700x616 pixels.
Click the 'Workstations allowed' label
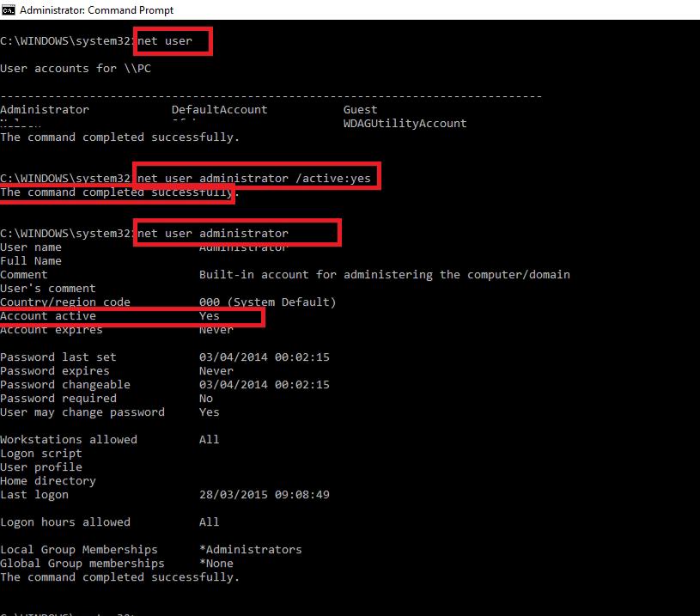[69, 440]
